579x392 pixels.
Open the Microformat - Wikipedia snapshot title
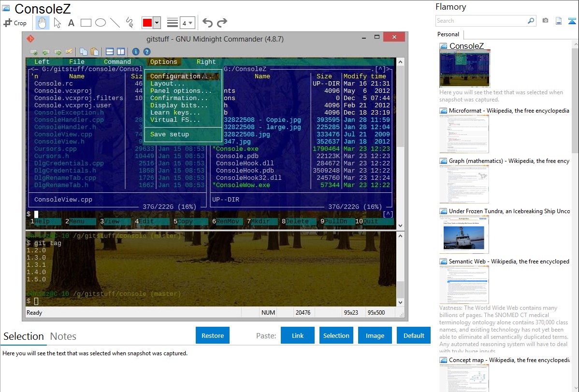pos(509,111)
